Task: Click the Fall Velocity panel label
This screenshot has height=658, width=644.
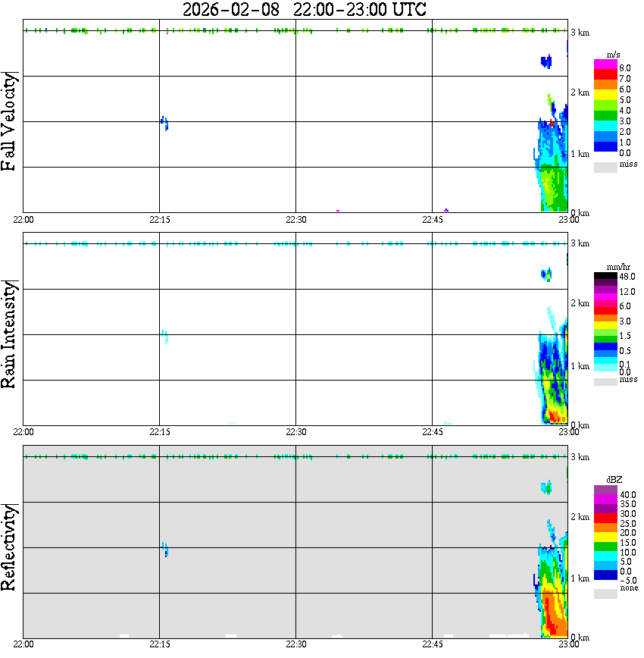Action: [x=9, y=121]
